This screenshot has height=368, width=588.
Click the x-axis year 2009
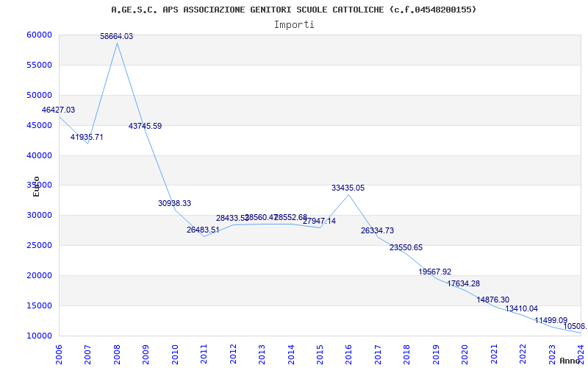click(x=146, y=353)
